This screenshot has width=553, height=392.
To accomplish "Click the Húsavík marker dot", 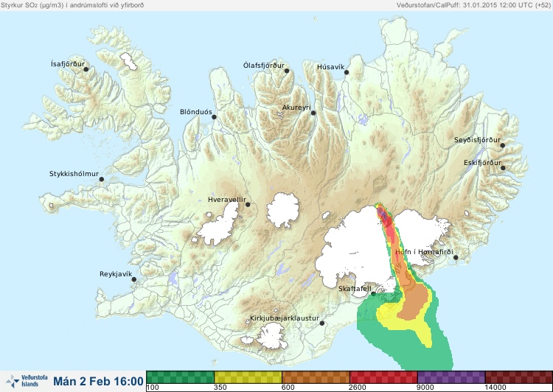I will 347,72.
